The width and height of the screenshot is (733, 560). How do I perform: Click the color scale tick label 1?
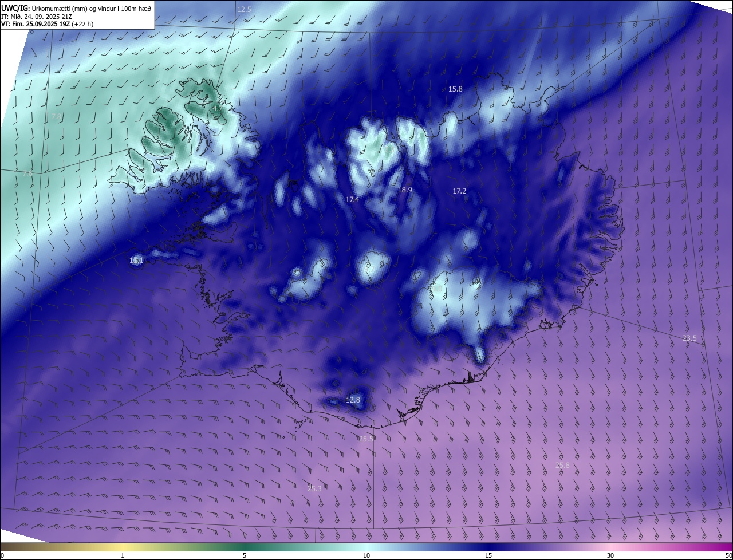[x=123, y=556]
